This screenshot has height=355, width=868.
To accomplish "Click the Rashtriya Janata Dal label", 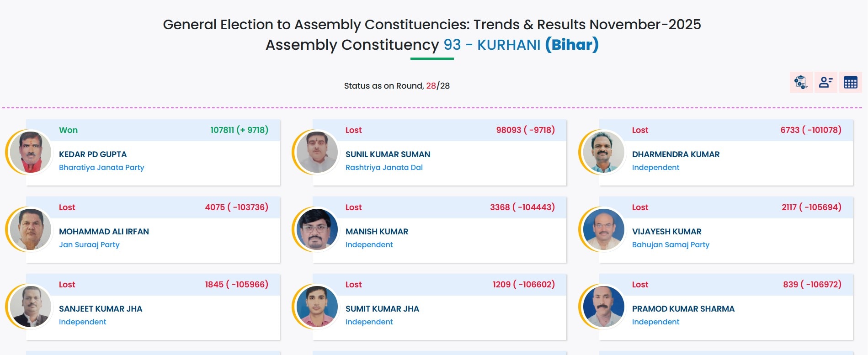I will pos(384,167).
